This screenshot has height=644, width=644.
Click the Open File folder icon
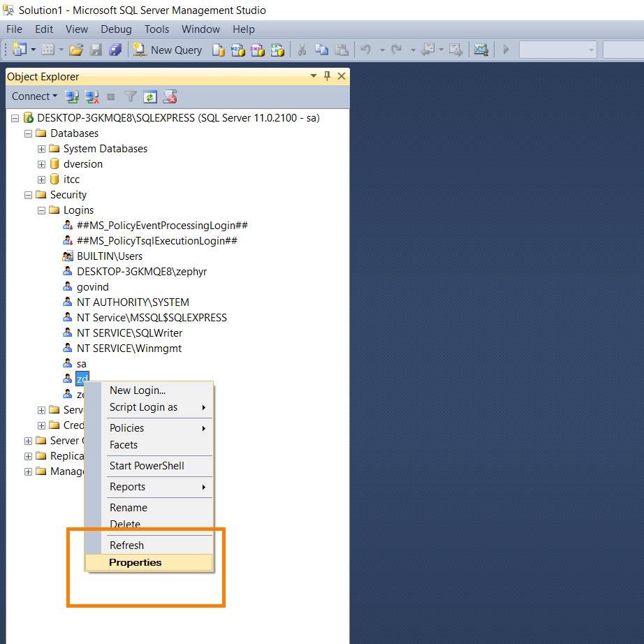coord(76,50)
